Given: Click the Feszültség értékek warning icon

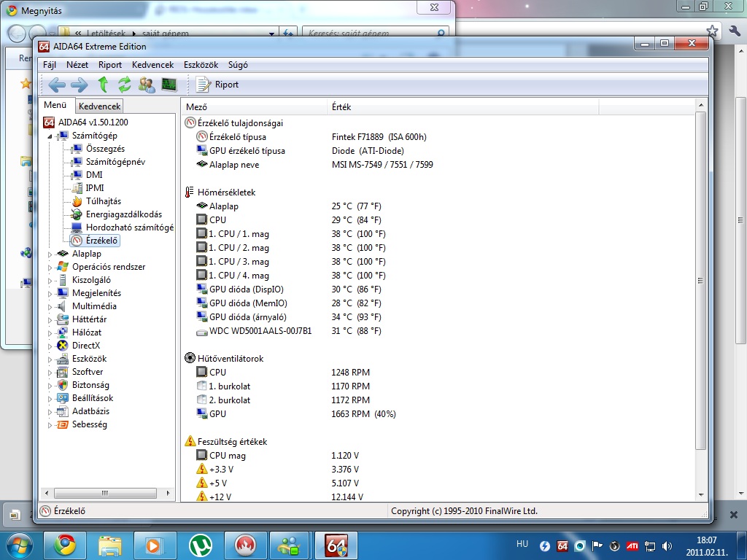Looking at the screenshot, I should 190,441.
